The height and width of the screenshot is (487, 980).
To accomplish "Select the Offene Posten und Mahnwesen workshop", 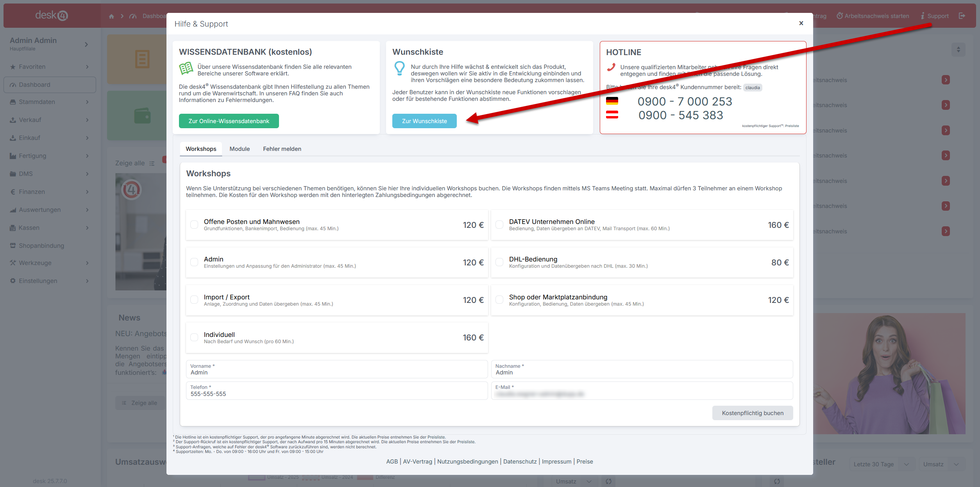I will [194, 224].
